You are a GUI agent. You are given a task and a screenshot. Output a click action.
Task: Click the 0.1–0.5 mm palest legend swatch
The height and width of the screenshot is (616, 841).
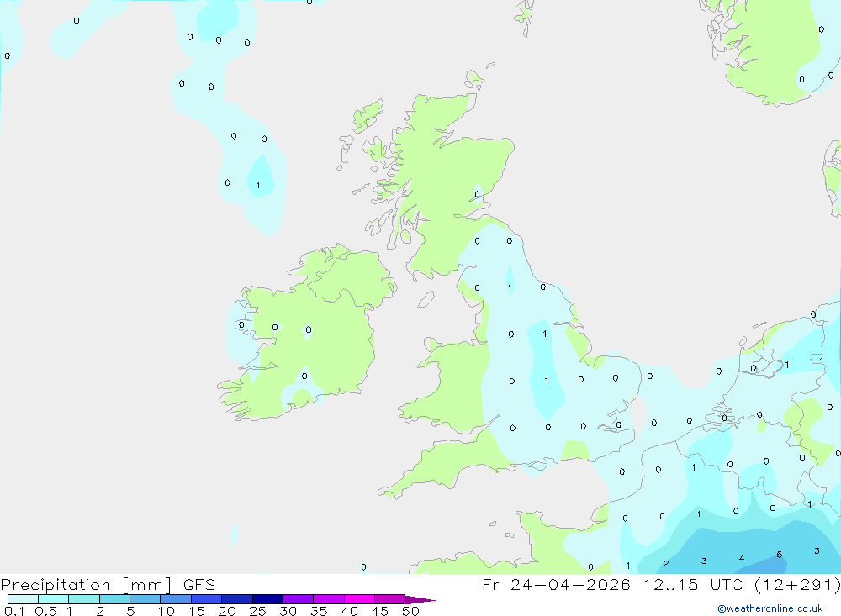click(23, 599)
